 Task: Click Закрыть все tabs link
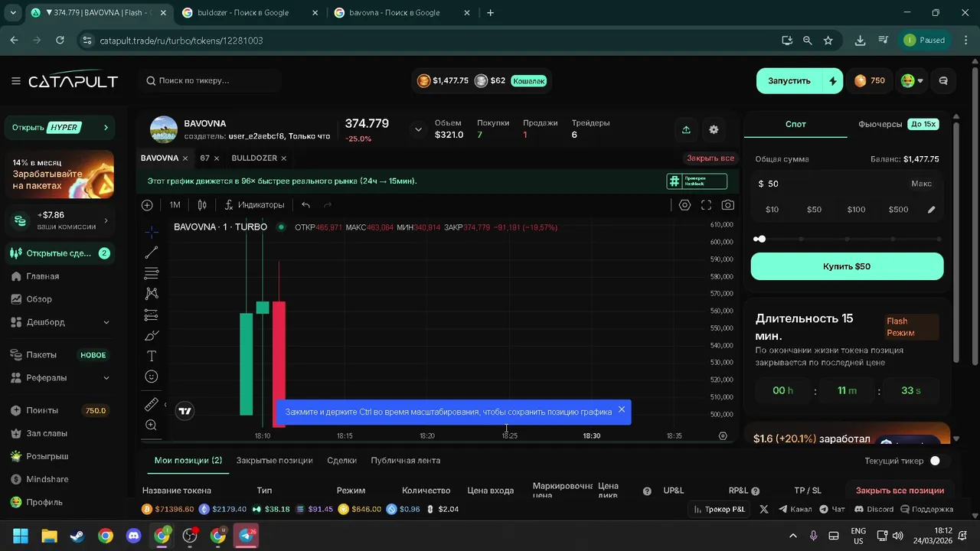click(x=710, y=158)
